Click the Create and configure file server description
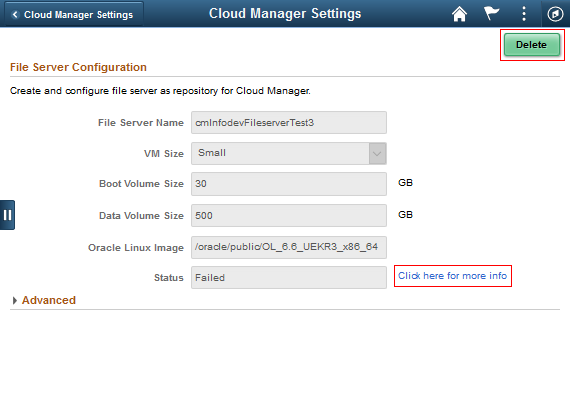 (x=160, y=91)
